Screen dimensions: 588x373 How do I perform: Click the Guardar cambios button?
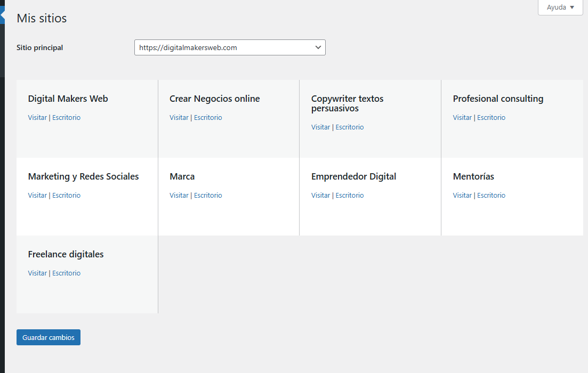(49, 337)
